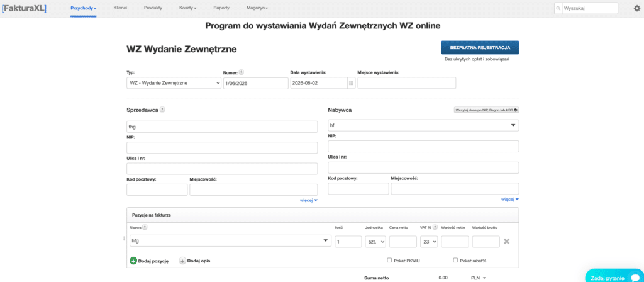Click the grey plus Dodaj opis icon
The height and width of the screenshot is (282, 644).
click(x=182, y=261)
